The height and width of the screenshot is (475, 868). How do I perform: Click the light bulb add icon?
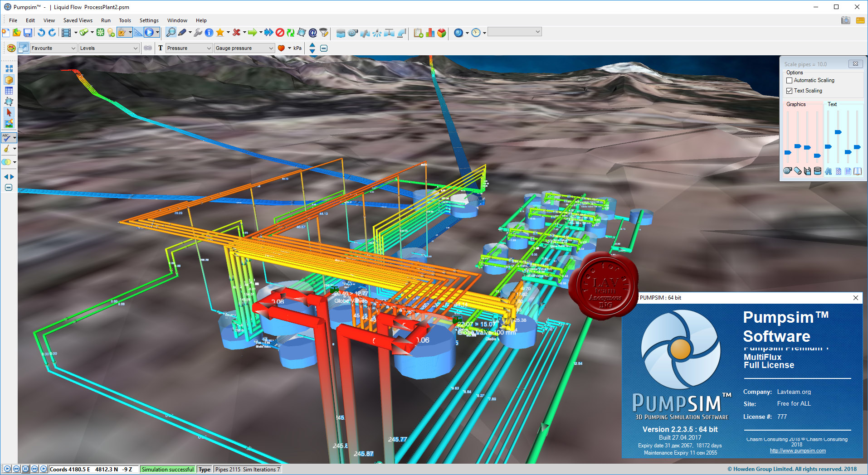pyautogui.click(x=111, y=33)
